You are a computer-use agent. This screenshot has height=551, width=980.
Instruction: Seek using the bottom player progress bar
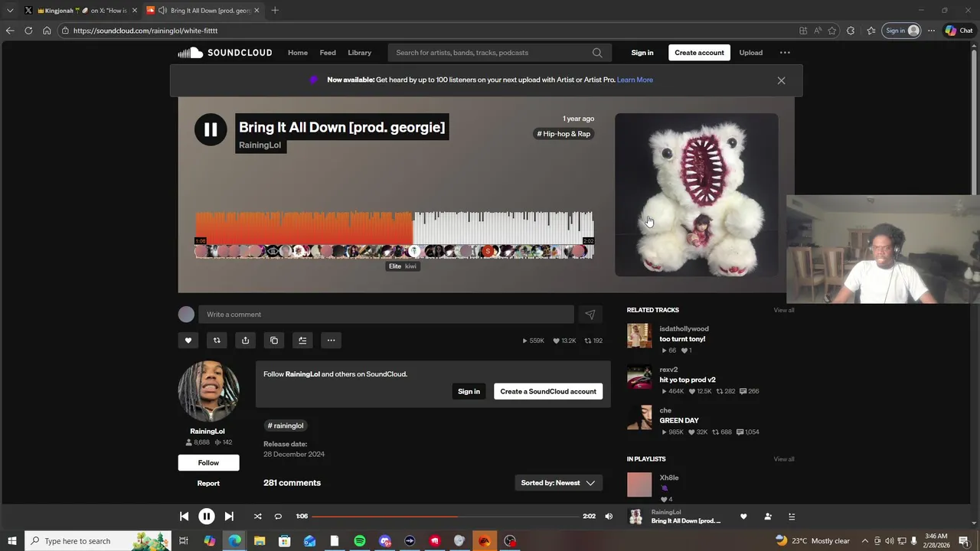point(446,517)
